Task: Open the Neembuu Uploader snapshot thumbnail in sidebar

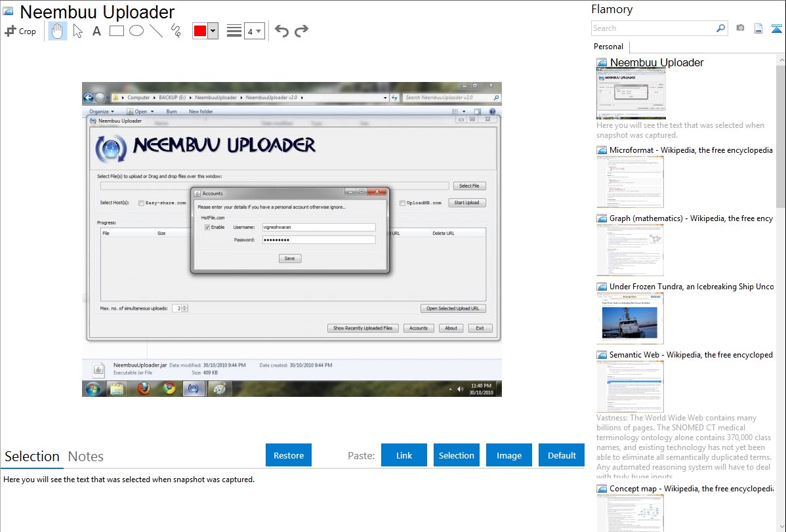Action: pos(631,94)
